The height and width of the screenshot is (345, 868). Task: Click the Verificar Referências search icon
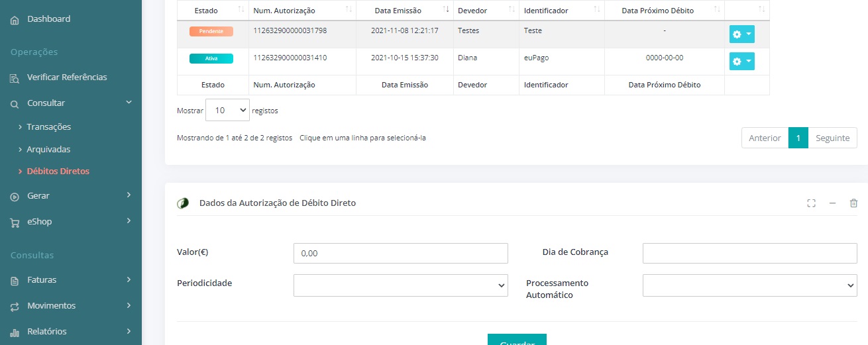coord(15,78)
